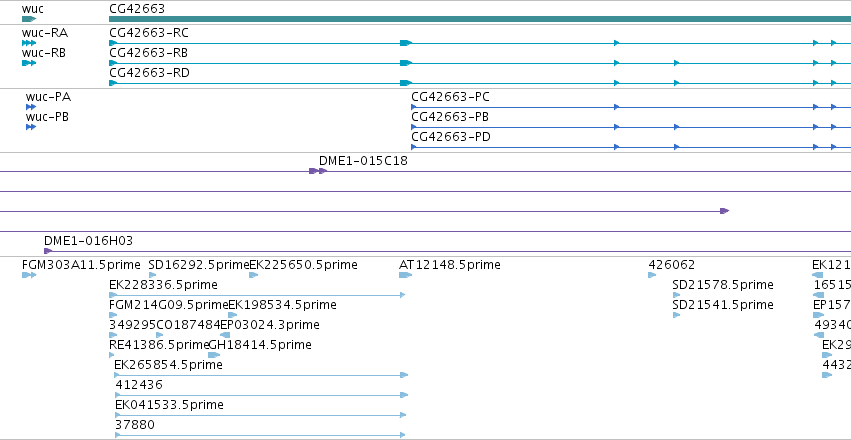Select the wuc-PA protein glyph

click(x=31, y=107)
